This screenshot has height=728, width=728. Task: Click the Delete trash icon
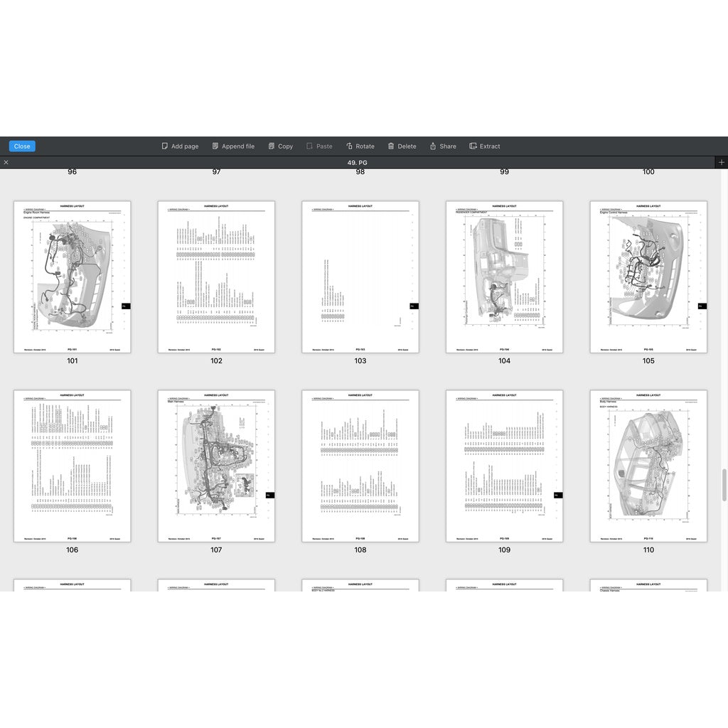tap(391, 146)
